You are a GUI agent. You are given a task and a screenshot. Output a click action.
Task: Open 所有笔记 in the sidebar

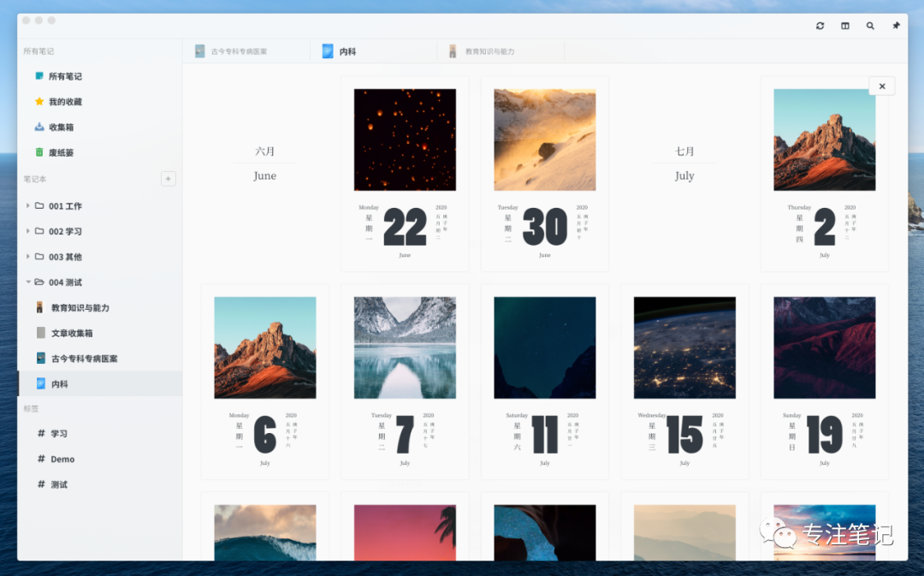click(x=65, y=76)
